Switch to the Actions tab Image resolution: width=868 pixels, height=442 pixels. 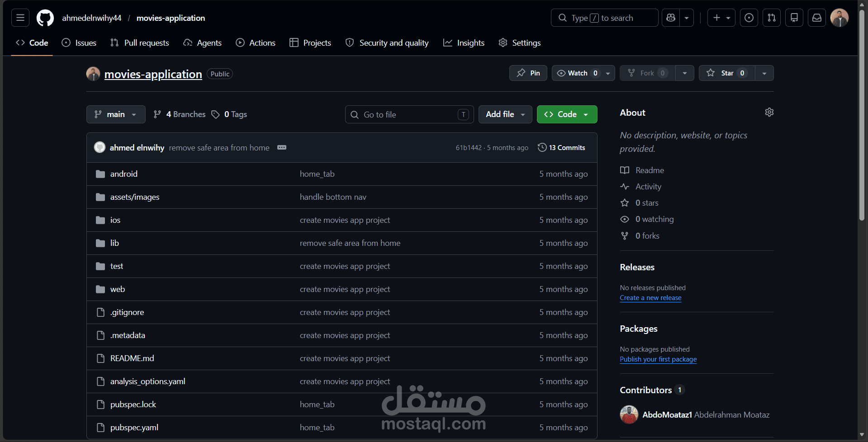tap(256, 43)
